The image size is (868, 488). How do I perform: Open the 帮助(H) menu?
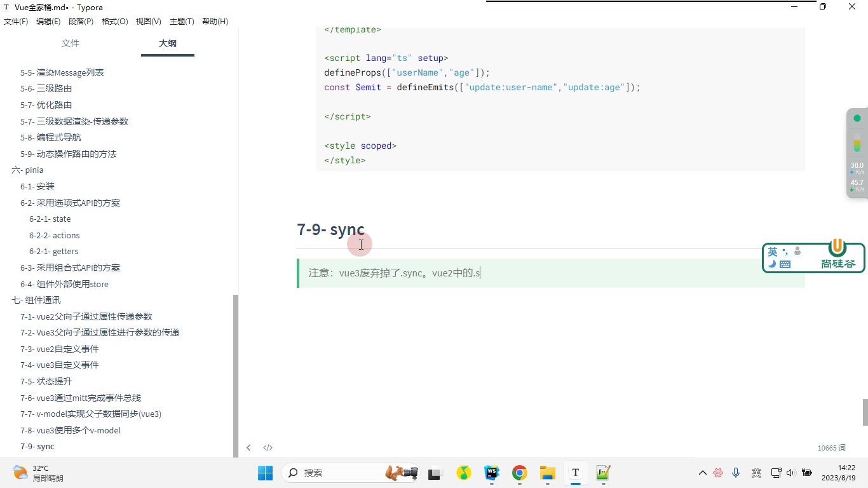coord(215,22)
